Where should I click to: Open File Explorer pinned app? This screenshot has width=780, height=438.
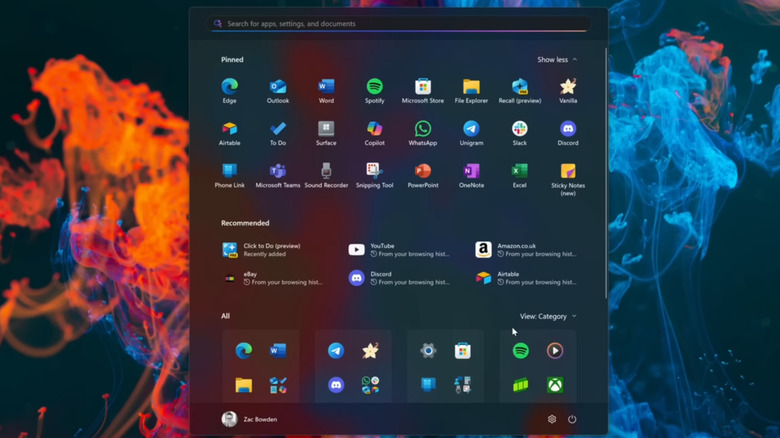[x=471, y=91]
